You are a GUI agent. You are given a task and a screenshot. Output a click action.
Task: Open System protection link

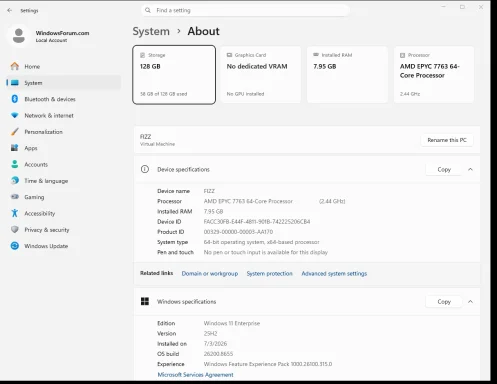tap(270, 274)
